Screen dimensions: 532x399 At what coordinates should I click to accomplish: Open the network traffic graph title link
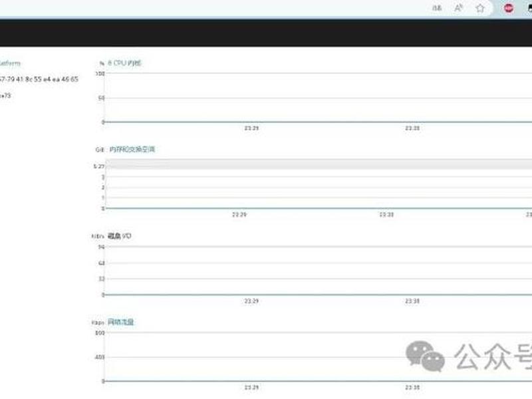(x=120, y=322)
